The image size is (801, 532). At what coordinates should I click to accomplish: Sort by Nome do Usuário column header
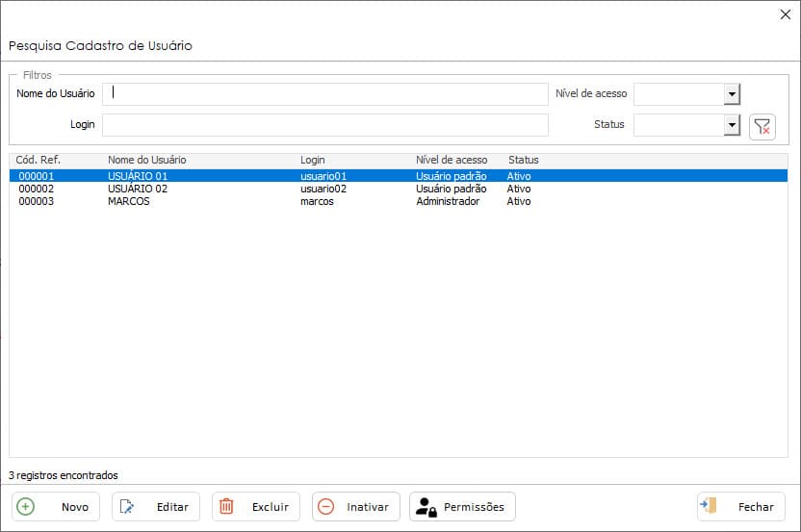point(146,160)
